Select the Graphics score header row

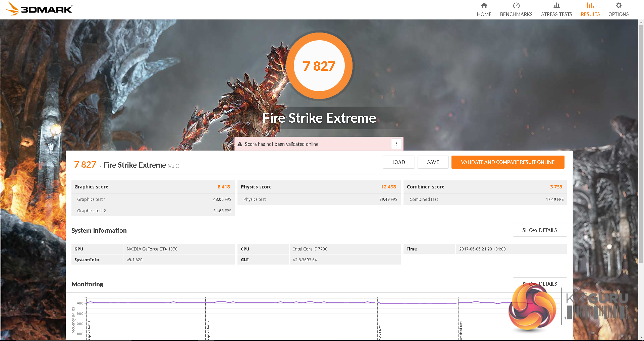click(153, 187)
